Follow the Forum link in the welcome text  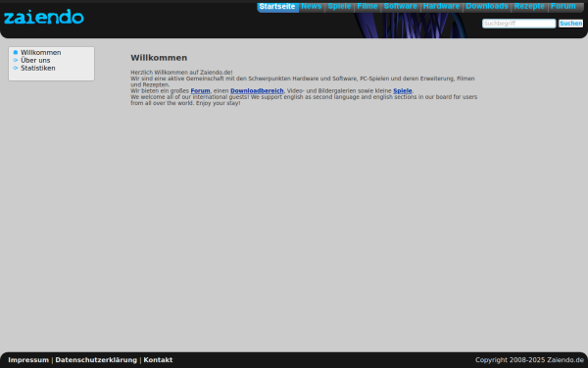tap(200, 91)
